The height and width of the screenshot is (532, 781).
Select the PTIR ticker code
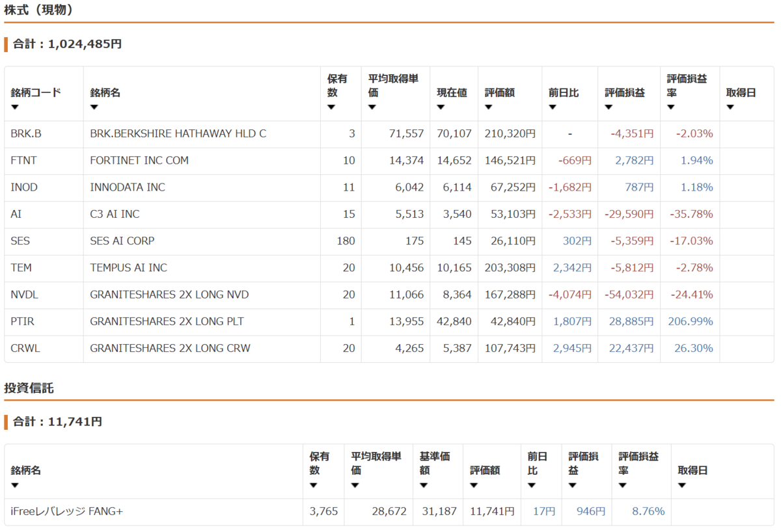pos(23,321)
